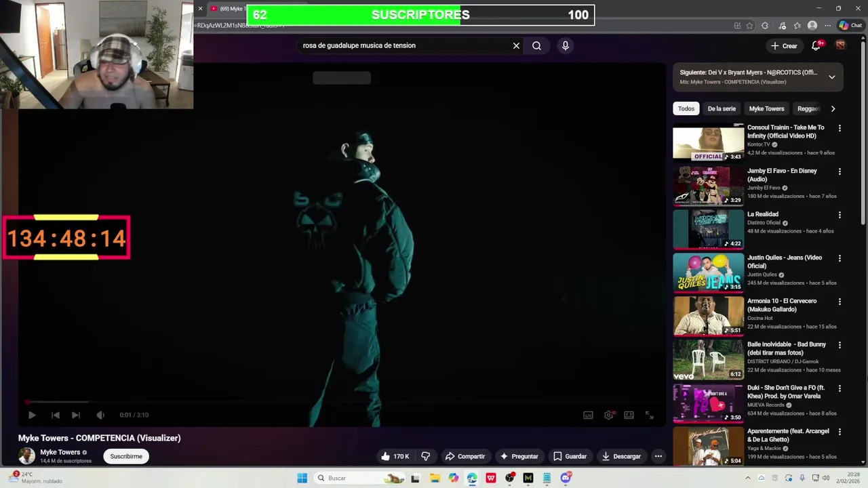Select the Reggaeton filter chip

point(808,108)
